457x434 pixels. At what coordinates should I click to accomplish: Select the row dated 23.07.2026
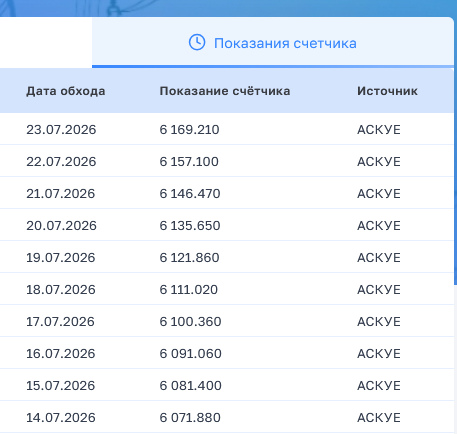[x=227, y=129]
